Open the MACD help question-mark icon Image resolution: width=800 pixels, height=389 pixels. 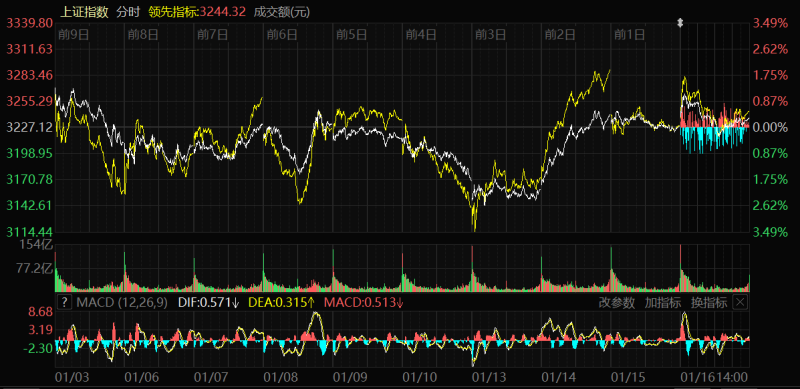point(64,302)
